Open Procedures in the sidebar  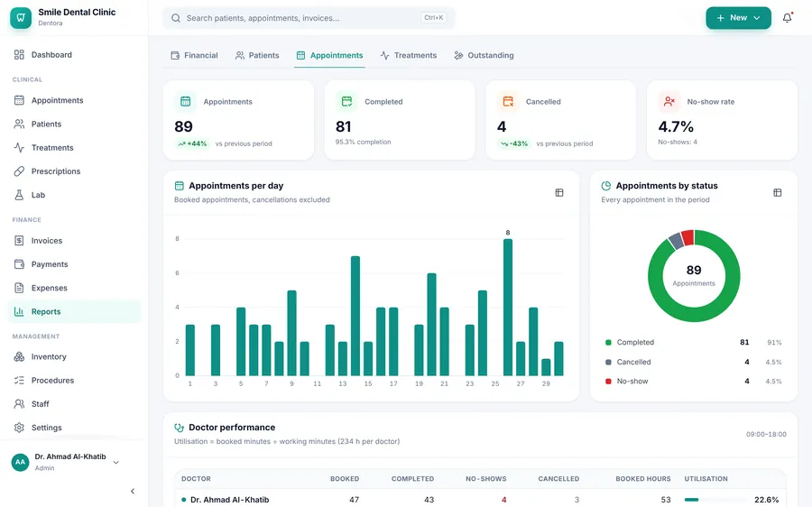tap(74, 380)
